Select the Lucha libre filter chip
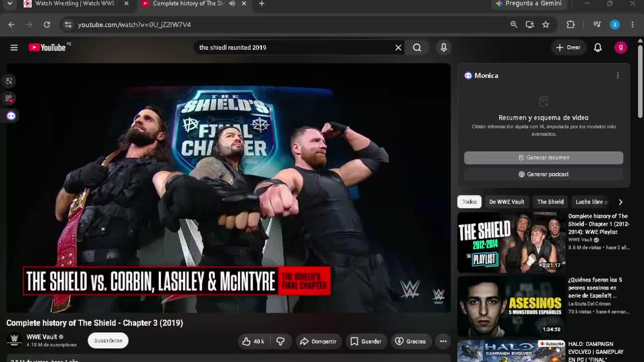Image resolution: width=644 pixels, height=362 pixels. coord(592,202)
